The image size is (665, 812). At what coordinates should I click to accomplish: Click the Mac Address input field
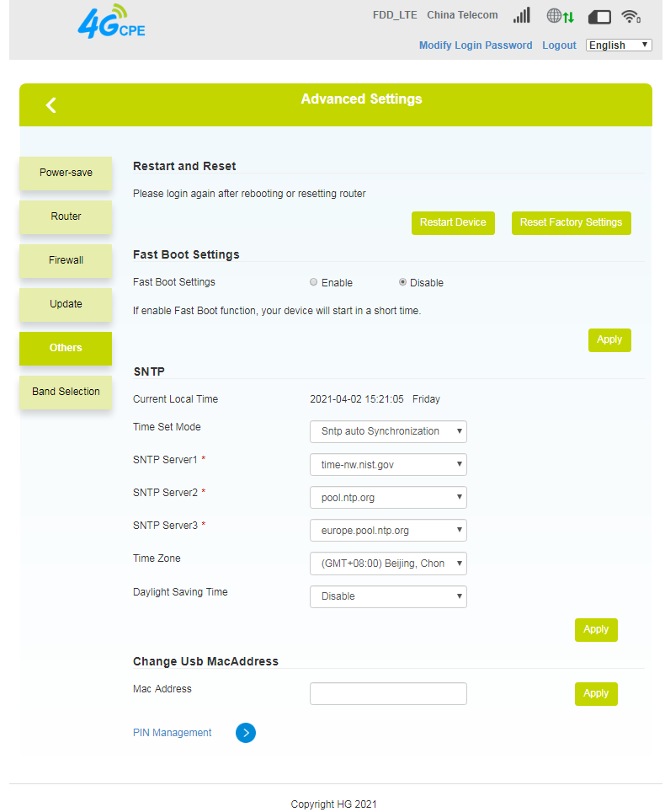(388, 694)
